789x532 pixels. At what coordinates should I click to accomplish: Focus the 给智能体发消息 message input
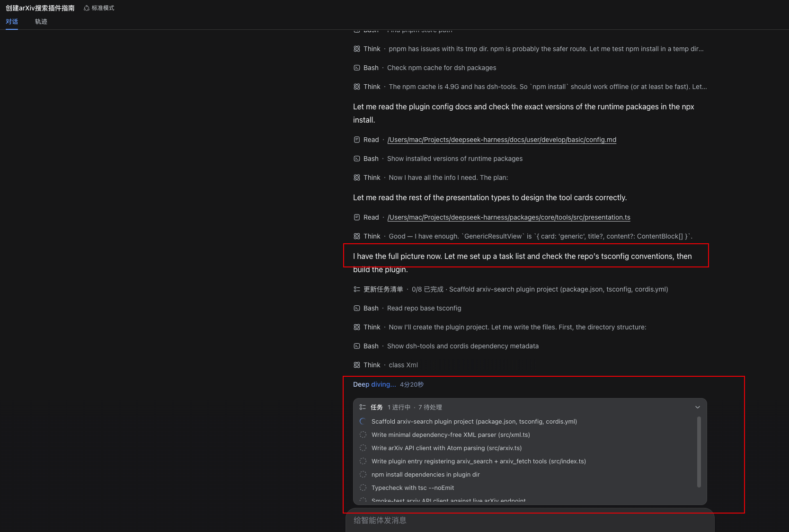(530, 520)
